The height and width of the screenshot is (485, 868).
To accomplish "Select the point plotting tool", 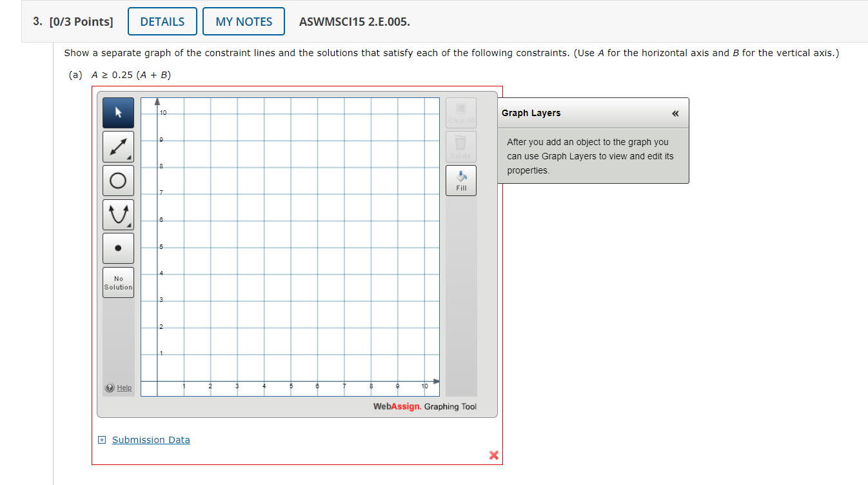I will [118, 248].
